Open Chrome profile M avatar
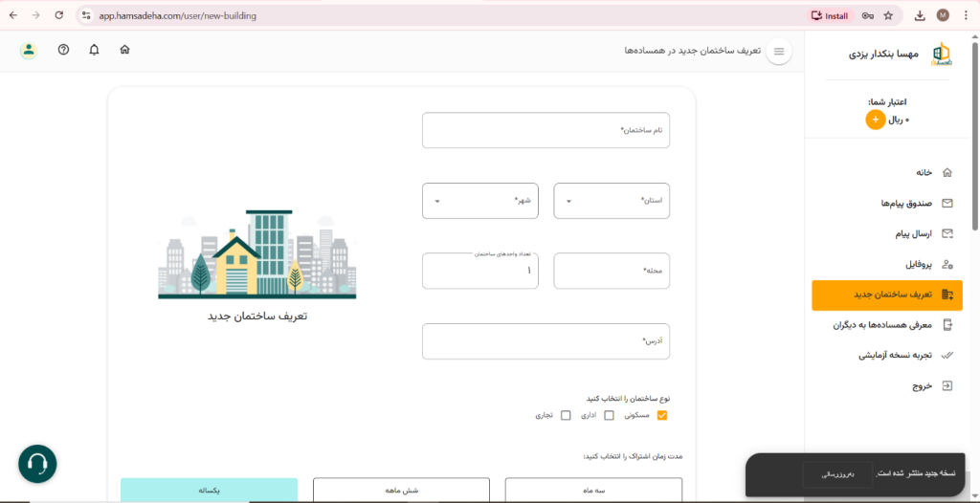The height and width of the screenshot is (503, 980). [x=943, y=15]
